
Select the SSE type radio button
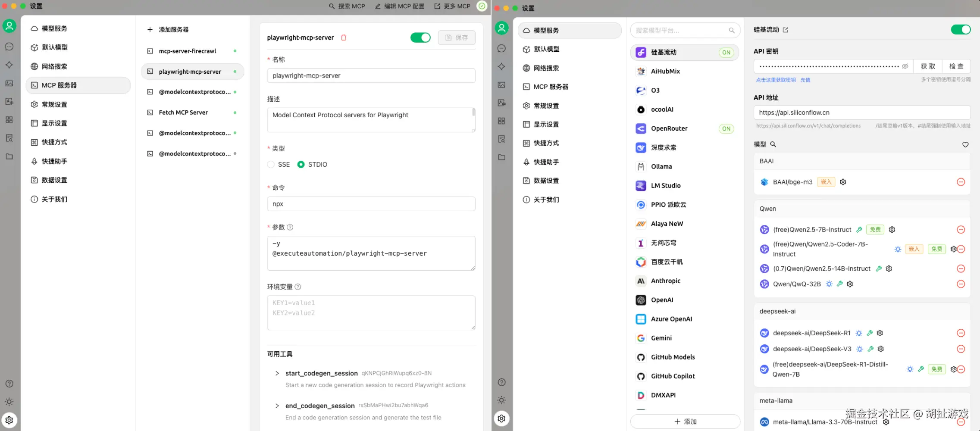[x=271, y=165]
